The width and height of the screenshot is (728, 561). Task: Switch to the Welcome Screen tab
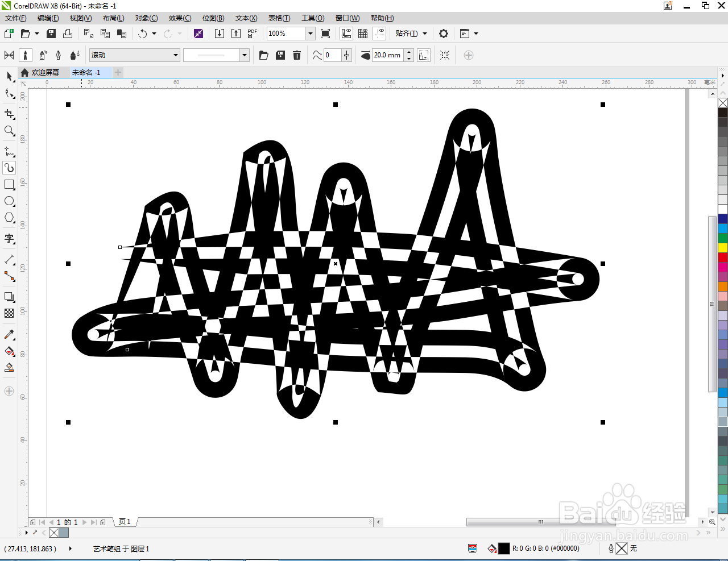(40, 72)
